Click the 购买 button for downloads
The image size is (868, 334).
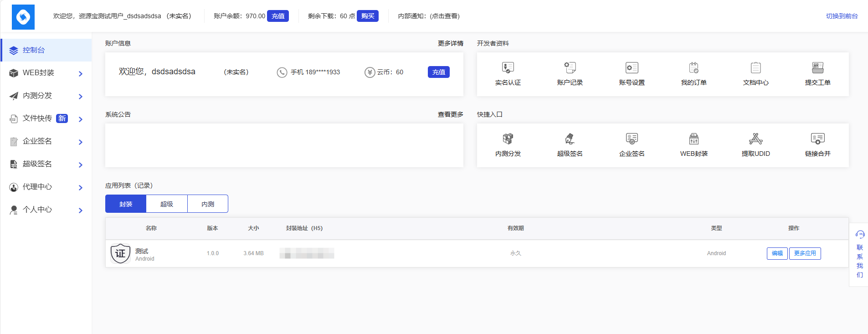368,16
